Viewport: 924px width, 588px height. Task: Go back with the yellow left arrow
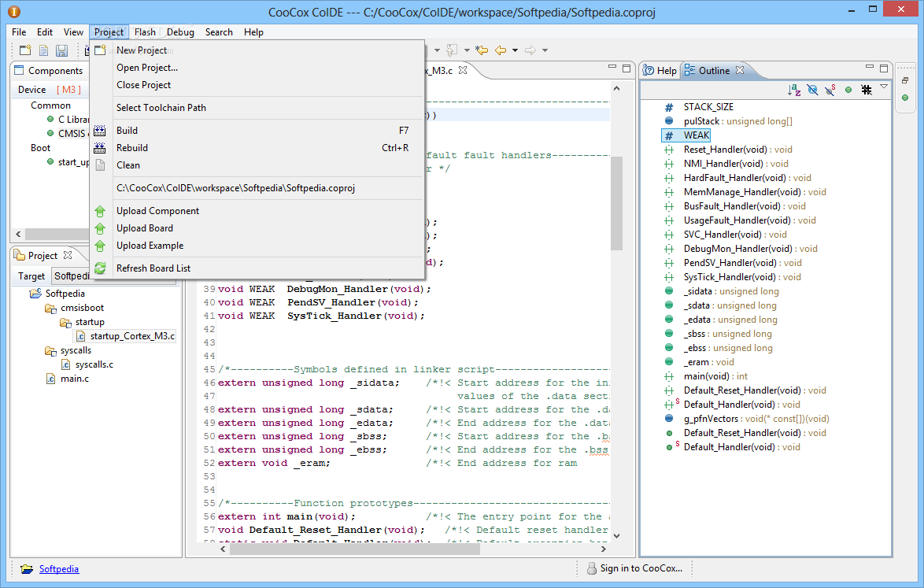tap(501, 50)
